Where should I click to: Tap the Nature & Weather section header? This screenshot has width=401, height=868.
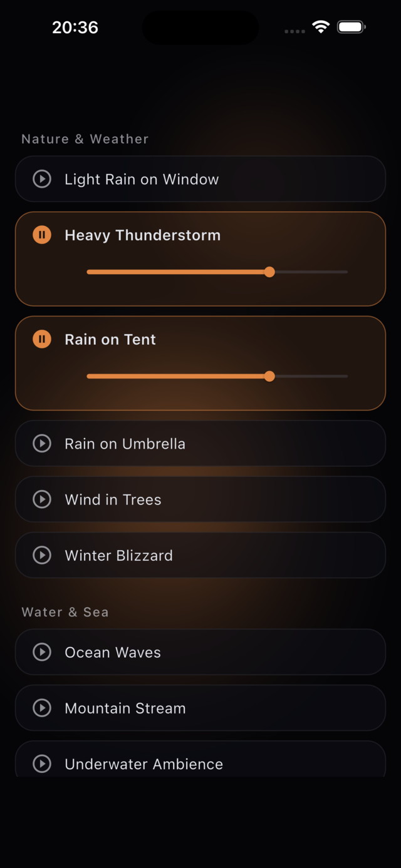click(85, 139)
